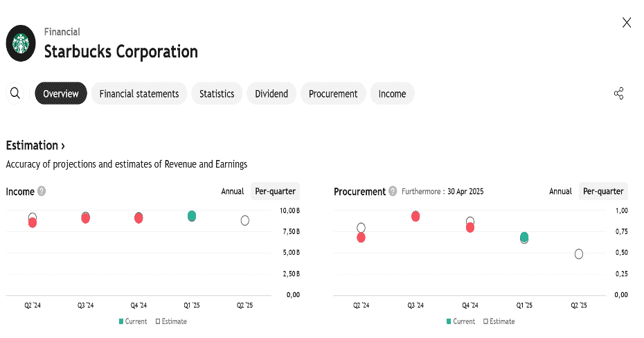Close the panel with the X icon

tap(626, 23)
